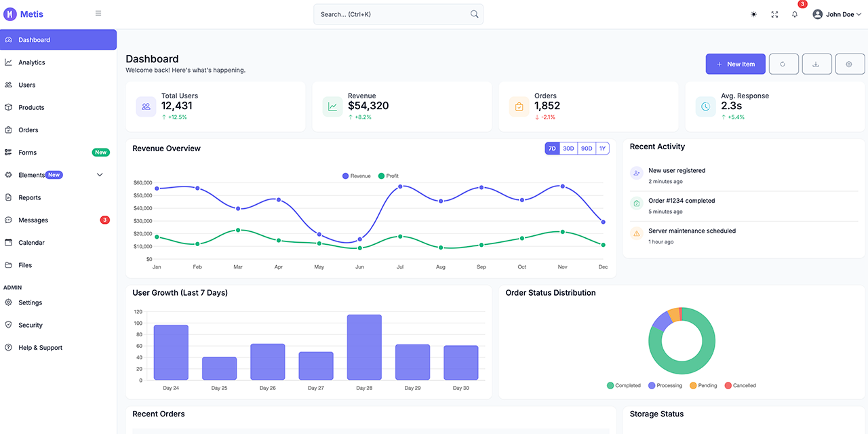Toggle Profit series in chart legend
868x434 pixels.
(389, 176)
